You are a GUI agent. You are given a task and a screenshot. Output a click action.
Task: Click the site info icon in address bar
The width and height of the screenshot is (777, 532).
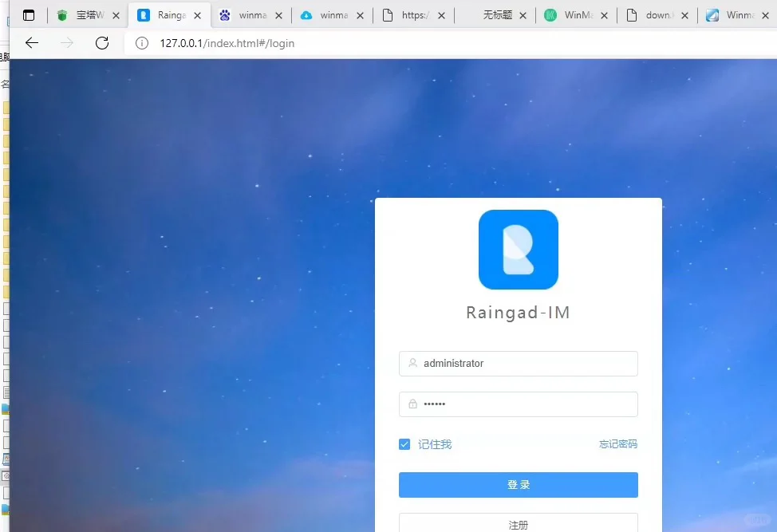tap(142, 44)
